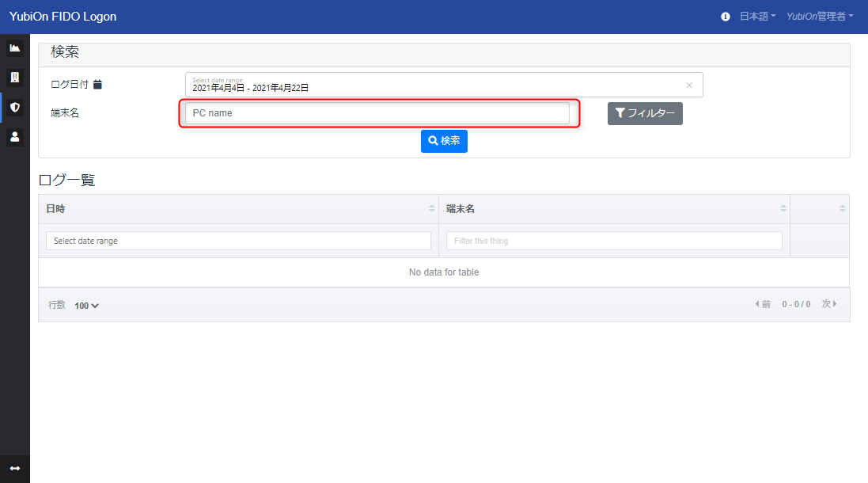Sort by the 端末名 column header
The width and height of the screenshot is (868, 483).
pyautogui.click(x=614, y=209)
